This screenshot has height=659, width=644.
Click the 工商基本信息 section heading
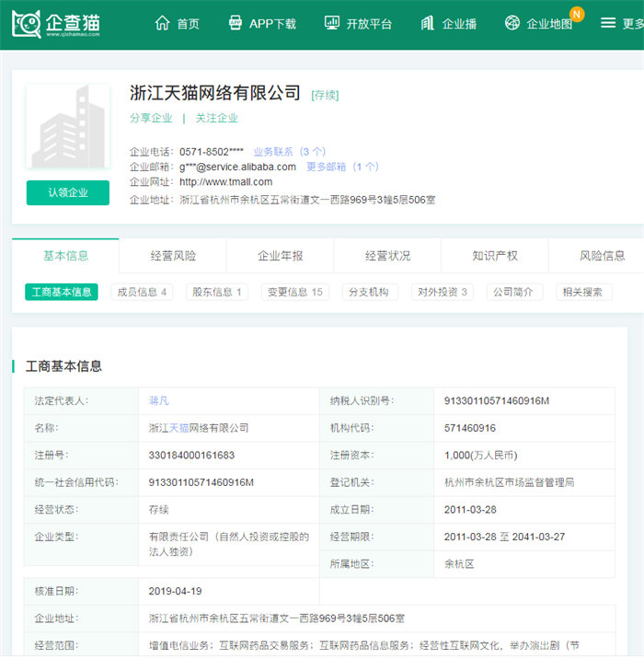(x=63, y=366)
